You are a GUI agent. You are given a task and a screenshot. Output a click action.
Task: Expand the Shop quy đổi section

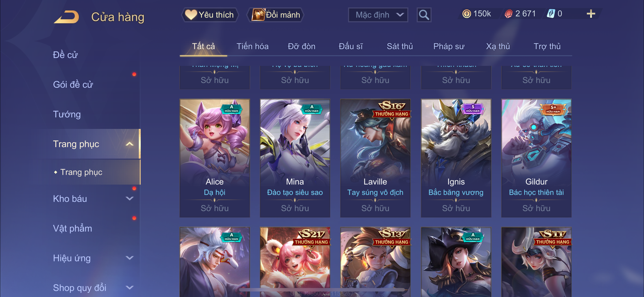tap(129, 288)
